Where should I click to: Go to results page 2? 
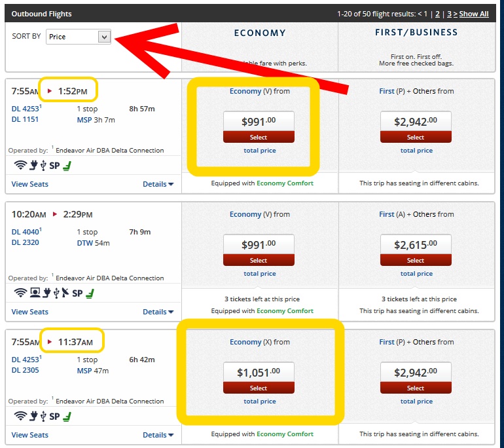[x=437, y=14]
